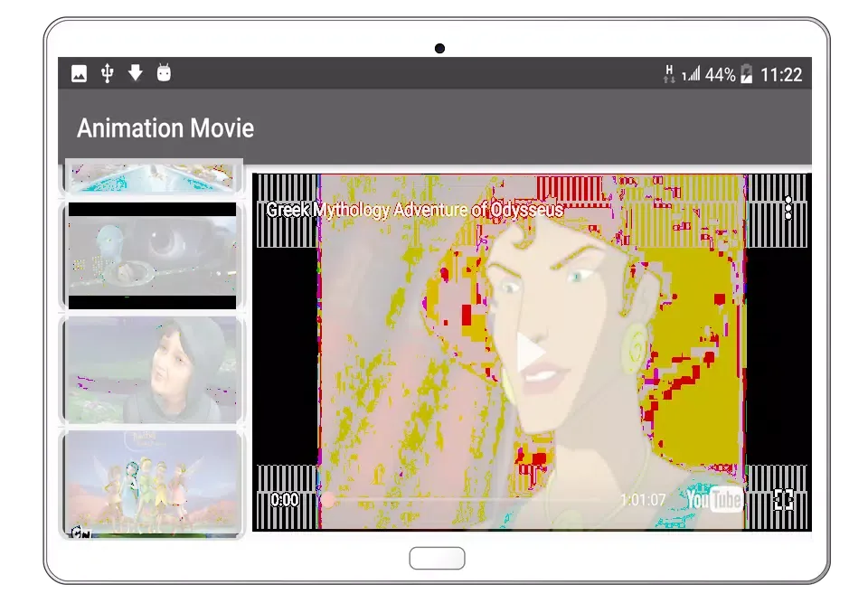Select the partially visible top thumbnail
The image size is (868, 613).
pyautogui.click(x=152, y=177)
